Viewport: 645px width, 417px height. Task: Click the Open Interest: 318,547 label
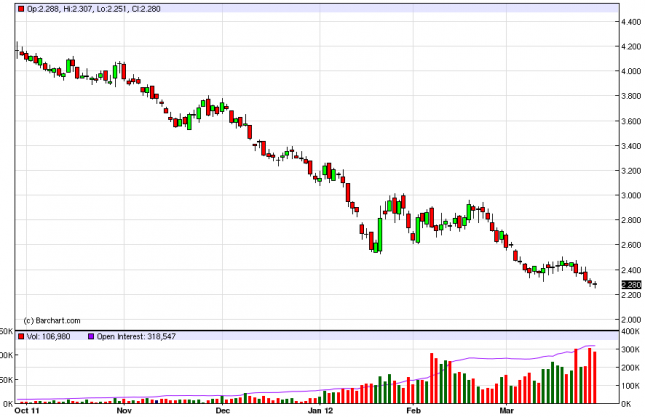tap(136, 336)
